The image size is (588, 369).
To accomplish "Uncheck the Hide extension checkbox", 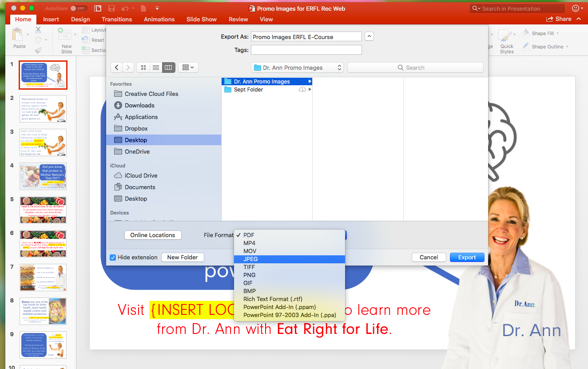I will tap(113, 257).
